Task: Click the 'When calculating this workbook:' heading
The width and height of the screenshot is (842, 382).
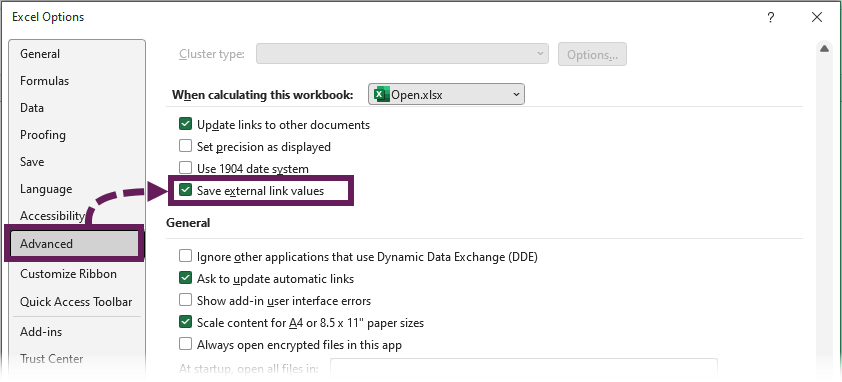Action: coord(263,95)
